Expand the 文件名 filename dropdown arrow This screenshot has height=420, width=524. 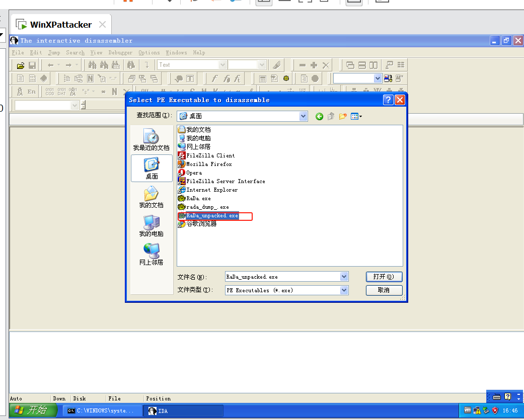point(344,277)
